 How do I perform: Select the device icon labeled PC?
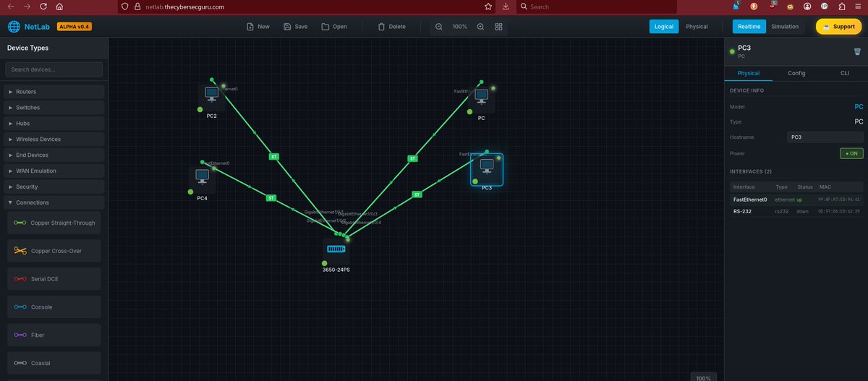pos(482,96)
